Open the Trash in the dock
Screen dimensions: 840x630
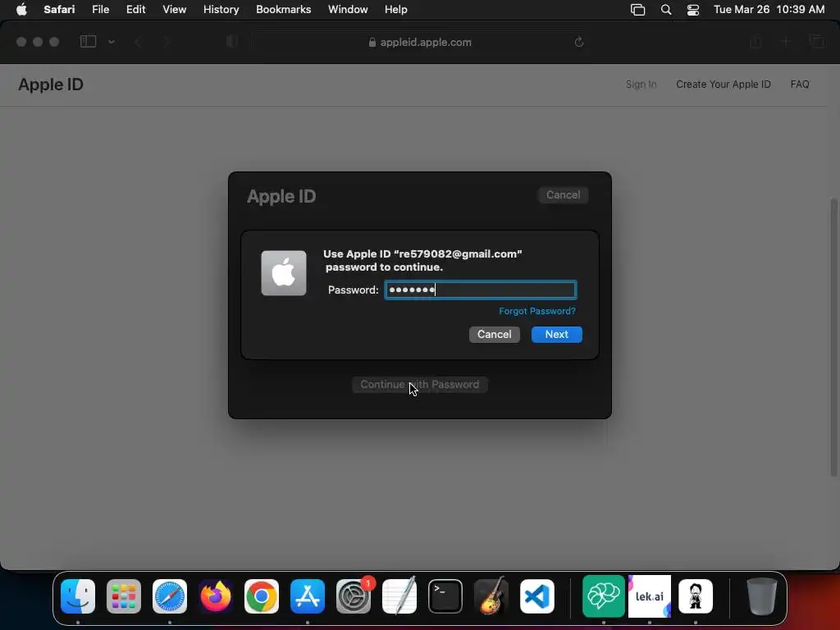click(761, 596)
